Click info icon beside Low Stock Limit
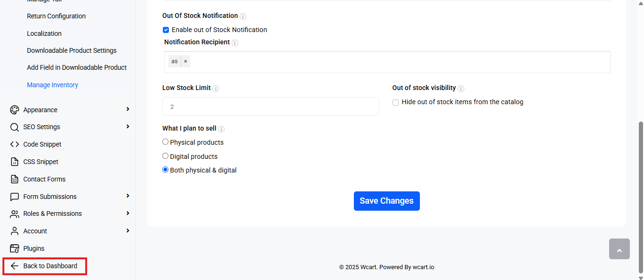Screen dimensions: 644x280 click(x=216, y=88)
